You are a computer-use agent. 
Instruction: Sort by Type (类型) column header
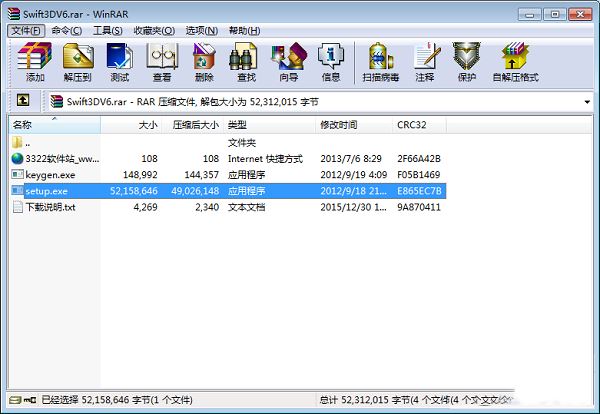(270, 125)
